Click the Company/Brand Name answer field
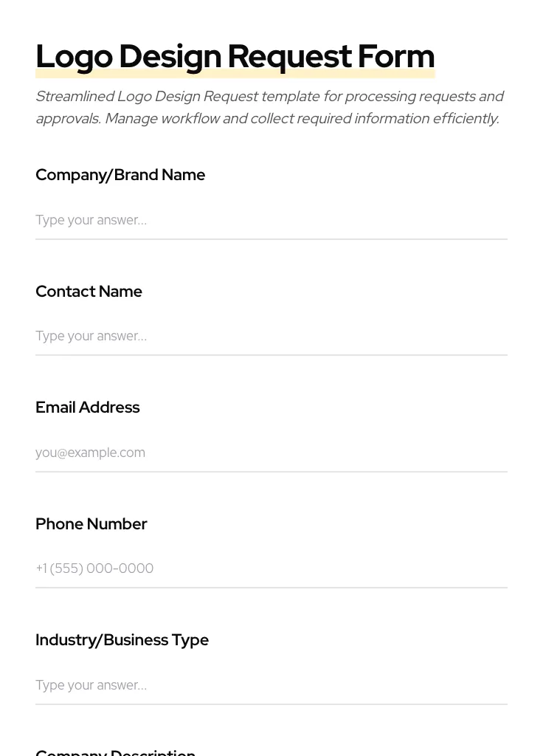 271,220
